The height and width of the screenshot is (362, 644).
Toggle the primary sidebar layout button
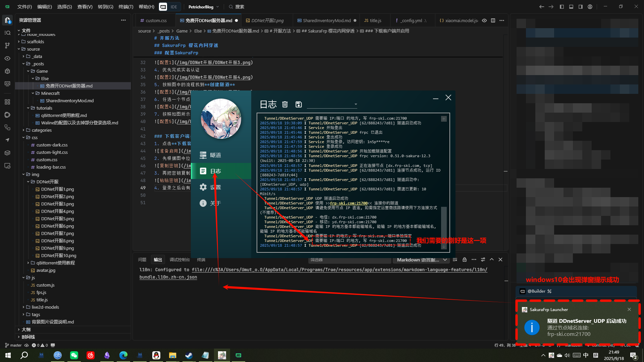(562, 7)
